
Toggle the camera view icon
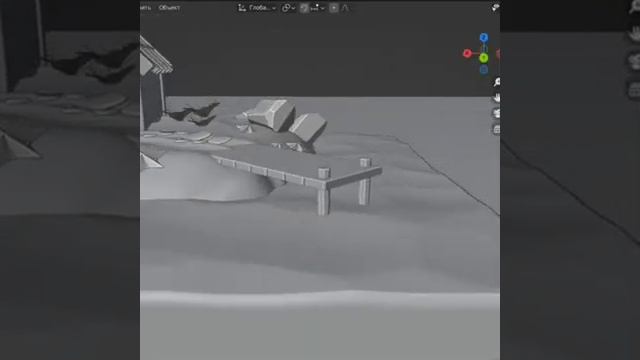pos(496,113)
